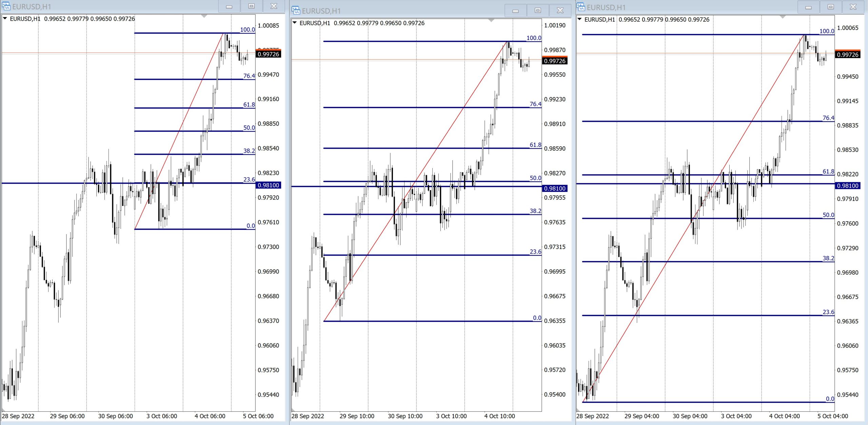Click the 61.8 Fibonacci level label in left chart
Image resolution: width=868 pixels, height=425 pixels.
pos(249,105)
